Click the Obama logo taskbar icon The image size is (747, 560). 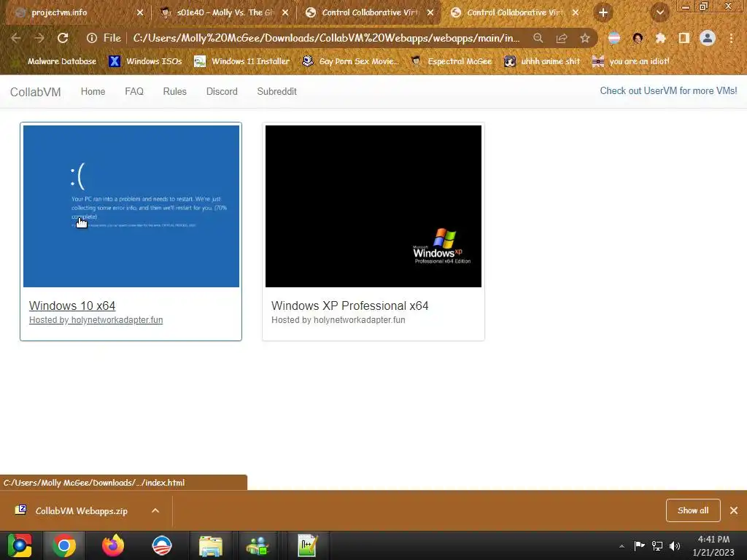(161, 545)
